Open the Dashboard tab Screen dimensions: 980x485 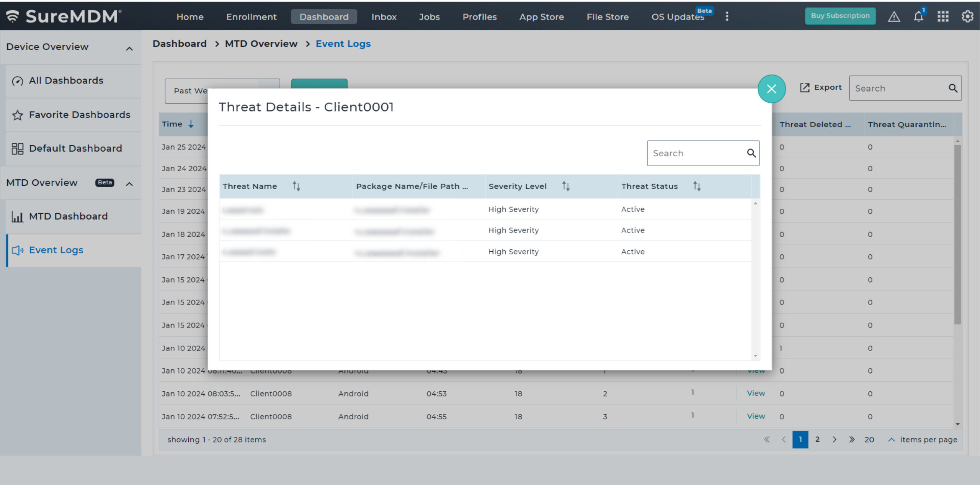pos(324,17)
